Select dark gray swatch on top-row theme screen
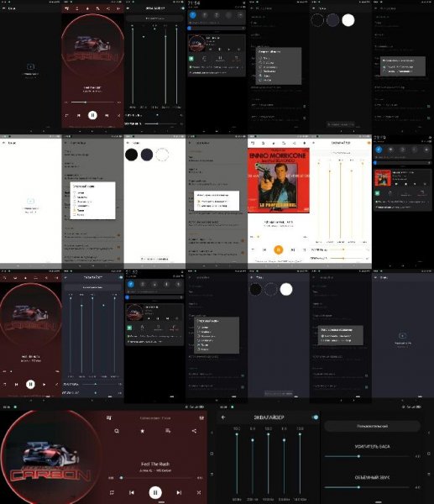The width and height of the screenshot is (434, 504). click(332, 20)
